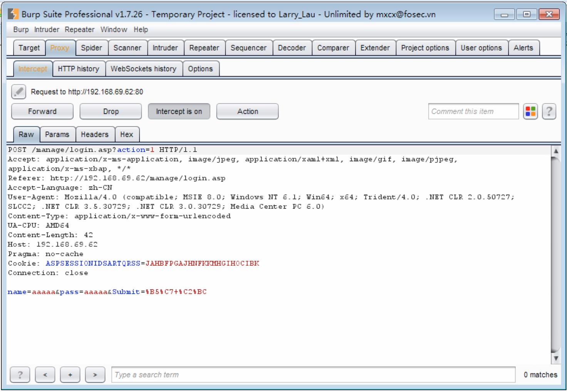Click the UA-CPU: AMD64 line

pyautogui.click(x=39, y=226)
